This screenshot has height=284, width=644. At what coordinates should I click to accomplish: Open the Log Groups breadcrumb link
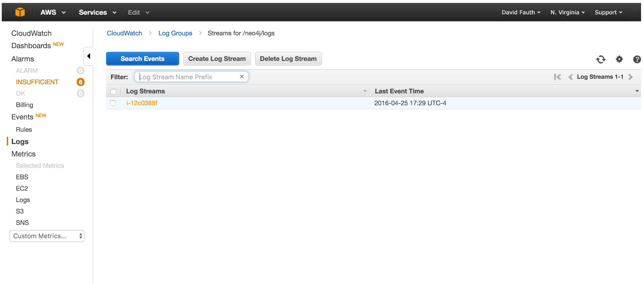(175, 33)
